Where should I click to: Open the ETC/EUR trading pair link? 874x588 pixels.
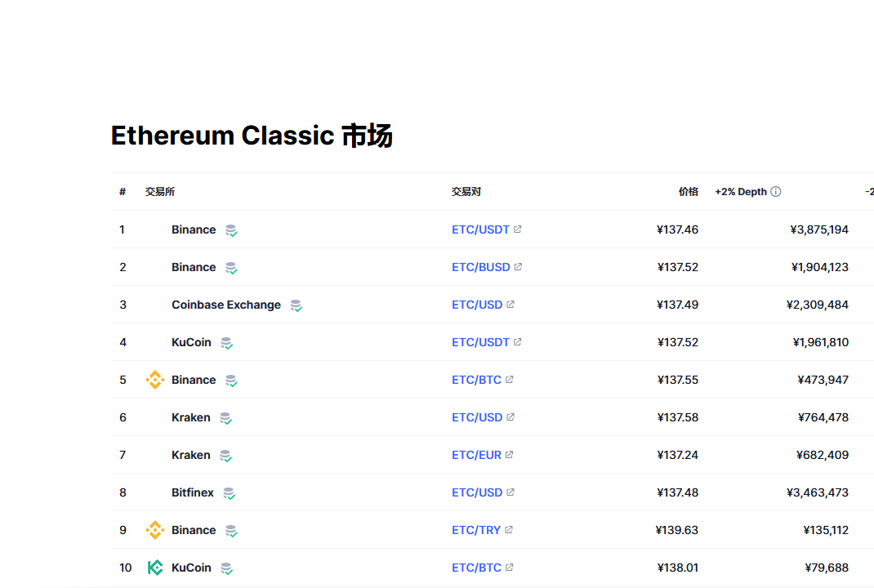click(x=476, y=456)
